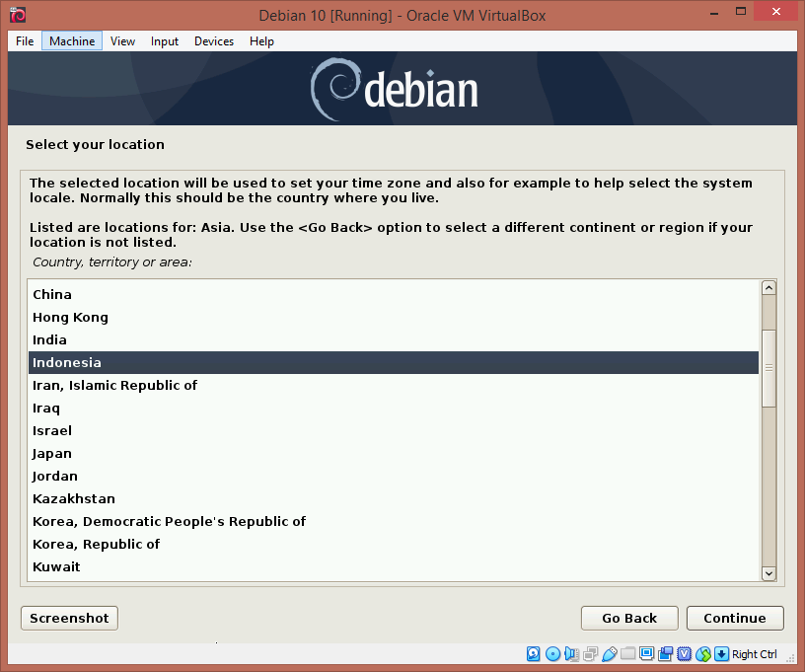The image size is (805, 672).
Task: Click the USB devices status icon
Action: pos(610,653)
